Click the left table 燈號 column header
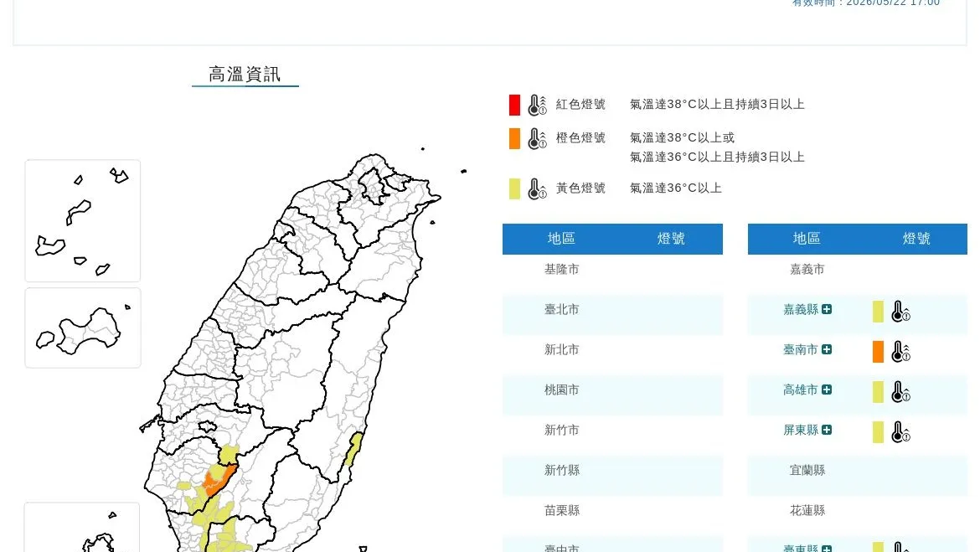This screenshot has height=552, width=980. [671, 239]
